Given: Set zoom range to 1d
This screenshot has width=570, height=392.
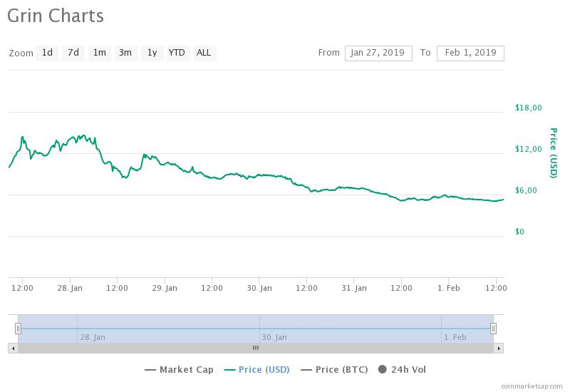Looking at the screenshot, I should 47,53.
